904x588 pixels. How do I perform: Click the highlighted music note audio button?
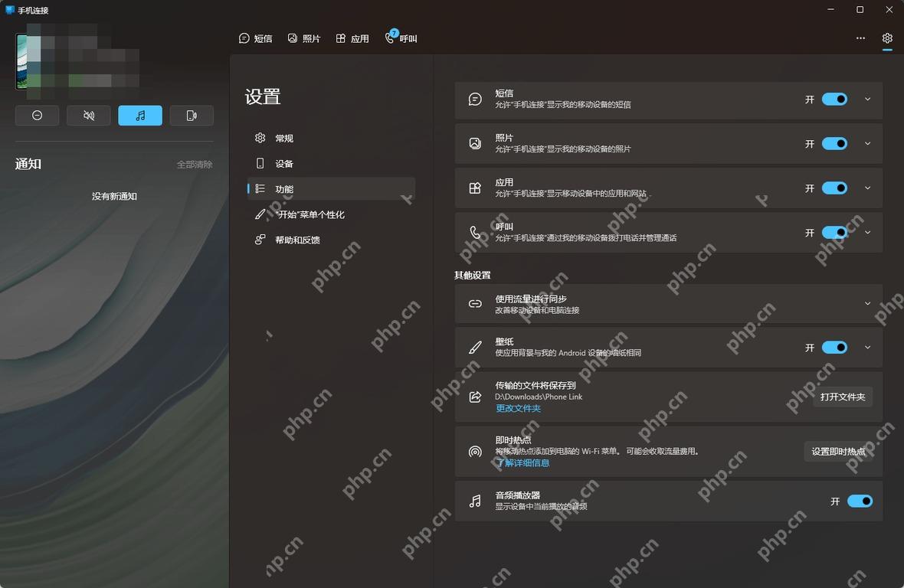(140, 116)
